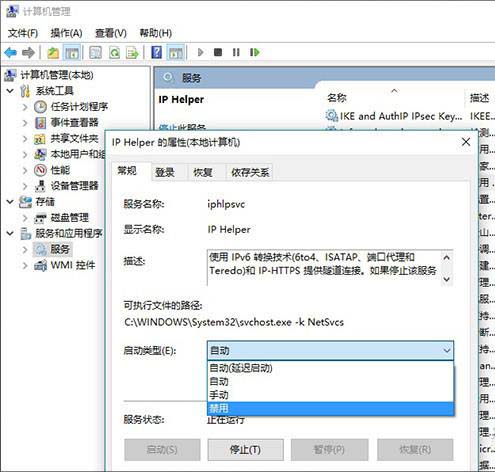Viewport: 495px width, 472px height.
Task: Expand the 任务计划程序 tree node
Action: [x=25, y=107]
